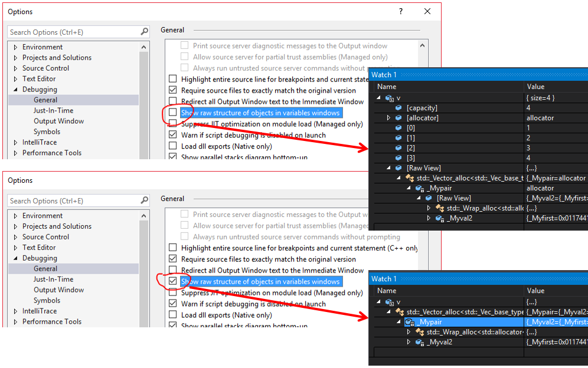
Task: Expand the [allocator] node in Watch window
Action: [388, 118]
